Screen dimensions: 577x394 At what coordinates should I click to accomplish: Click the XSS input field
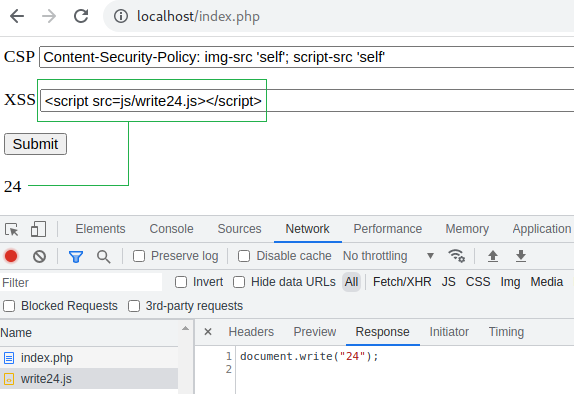point(307,100)
